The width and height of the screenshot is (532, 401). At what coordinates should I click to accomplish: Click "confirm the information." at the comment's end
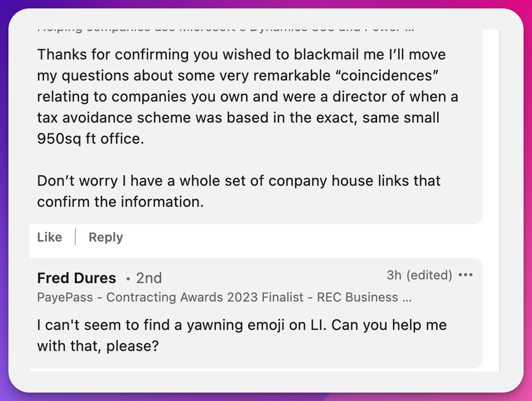click(x=120, y=202)
